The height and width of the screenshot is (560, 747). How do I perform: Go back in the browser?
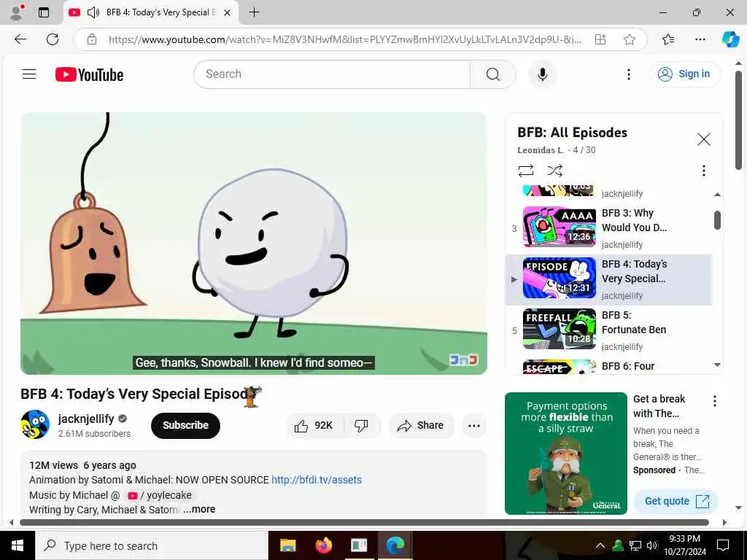pyautogui.click(x=20, y=39)
